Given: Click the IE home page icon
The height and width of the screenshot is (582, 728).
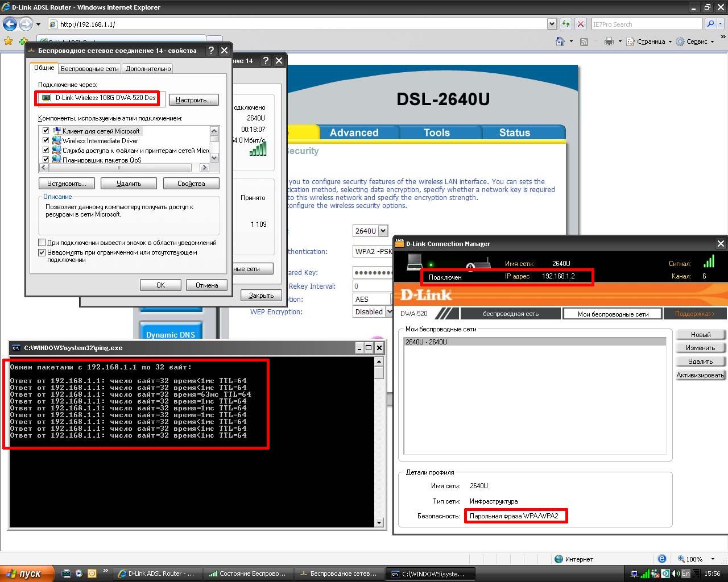Looking at the screenshot, I should [560, 41].
